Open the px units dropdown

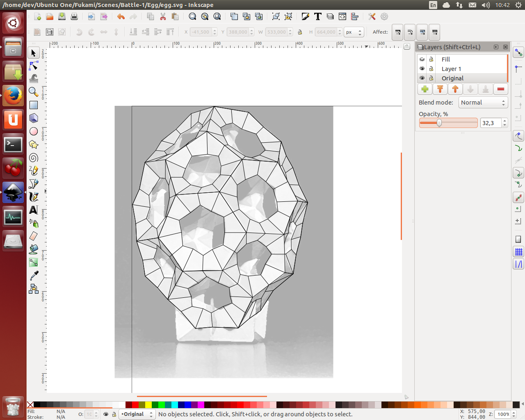click(x=354, y=32)
